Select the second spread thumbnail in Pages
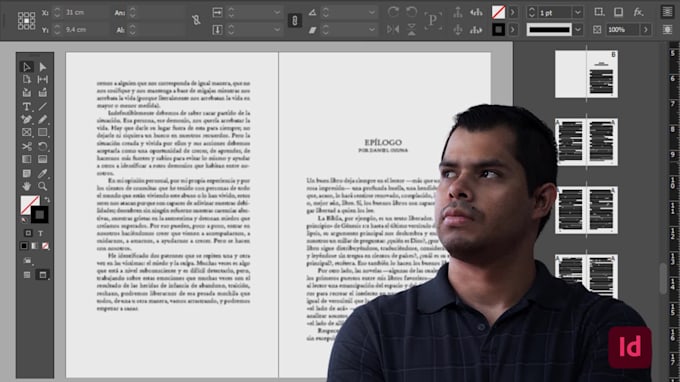 (586, 142)
